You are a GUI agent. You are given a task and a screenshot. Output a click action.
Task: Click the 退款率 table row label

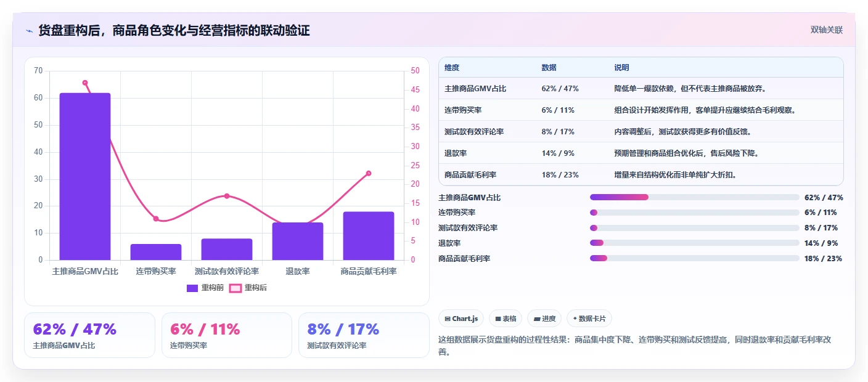click(x=456, y=153)
